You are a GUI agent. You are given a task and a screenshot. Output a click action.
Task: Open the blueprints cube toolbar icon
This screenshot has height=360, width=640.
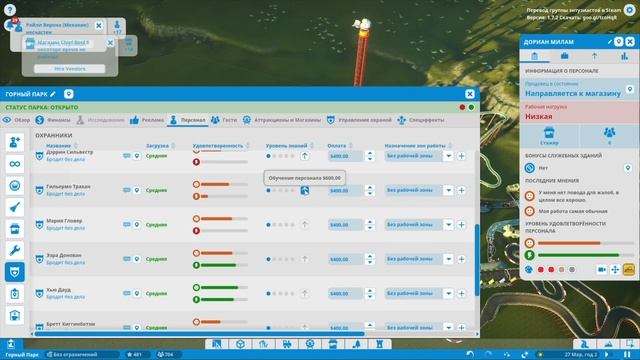pyautogui.click(x=240, y=344)
